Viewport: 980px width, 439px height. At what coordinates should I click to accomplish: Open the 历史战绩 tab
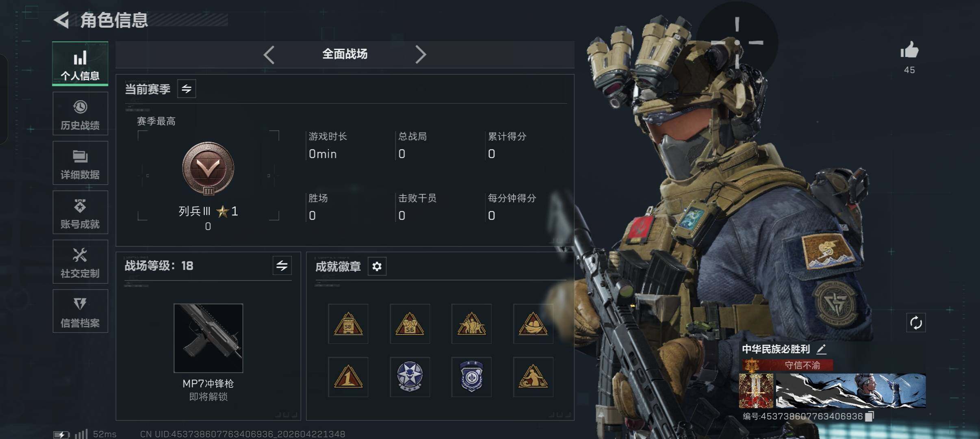[80, 113]
